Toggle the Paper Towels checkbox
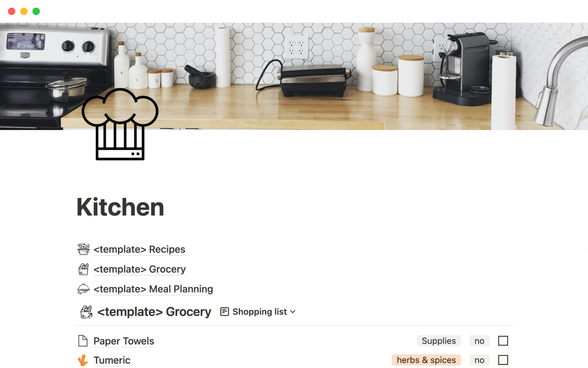 [503, 341]
